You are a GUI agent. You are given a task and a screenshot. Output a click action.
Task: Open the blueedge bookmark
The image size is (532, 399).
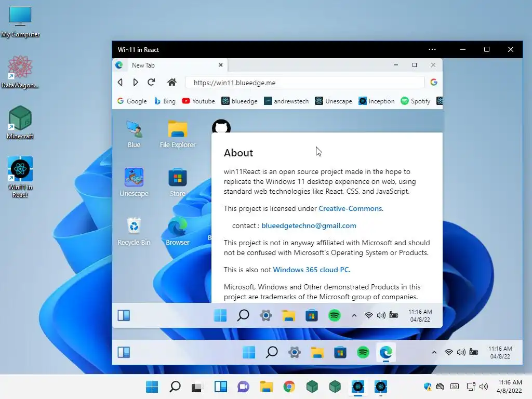(x=240, y=101)
